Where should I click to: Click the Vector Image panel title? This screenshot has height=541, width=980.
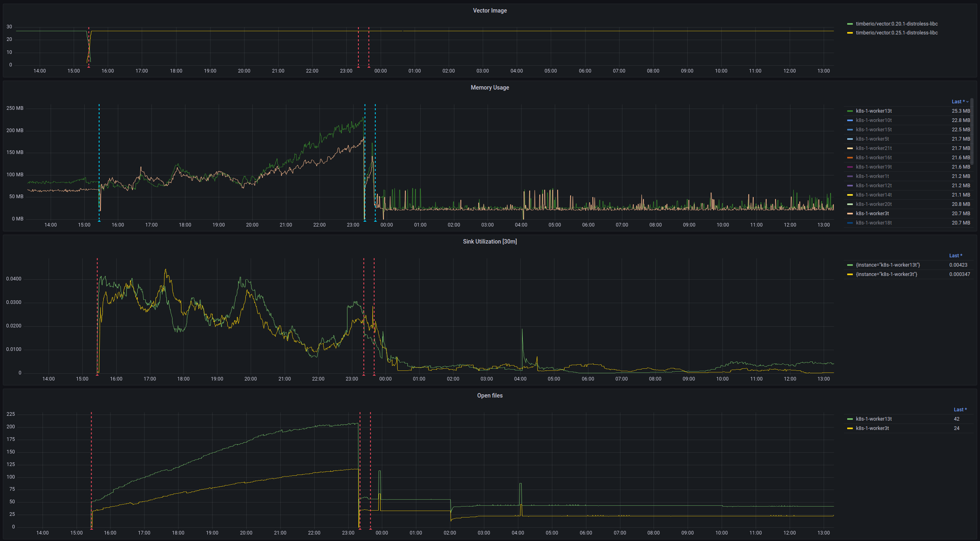coord(490,10)
